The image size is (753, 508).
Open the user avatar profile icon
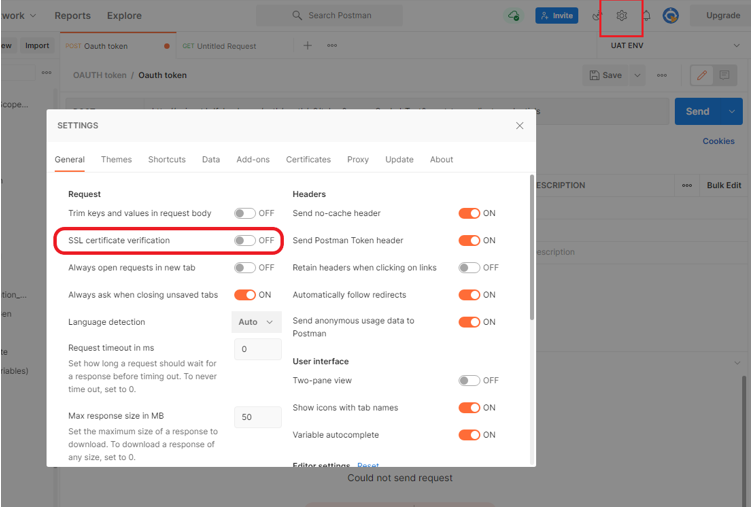(x=671, y=16)
